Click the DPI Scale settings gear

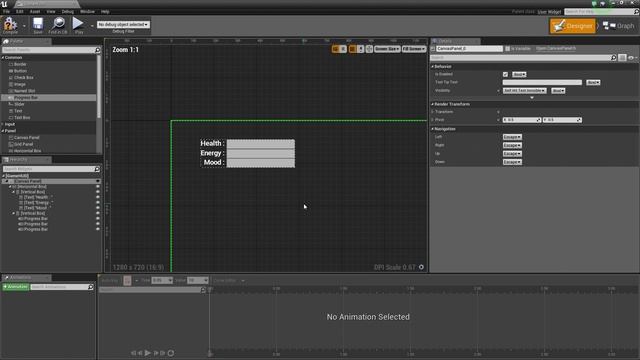(x=421, y=267)
